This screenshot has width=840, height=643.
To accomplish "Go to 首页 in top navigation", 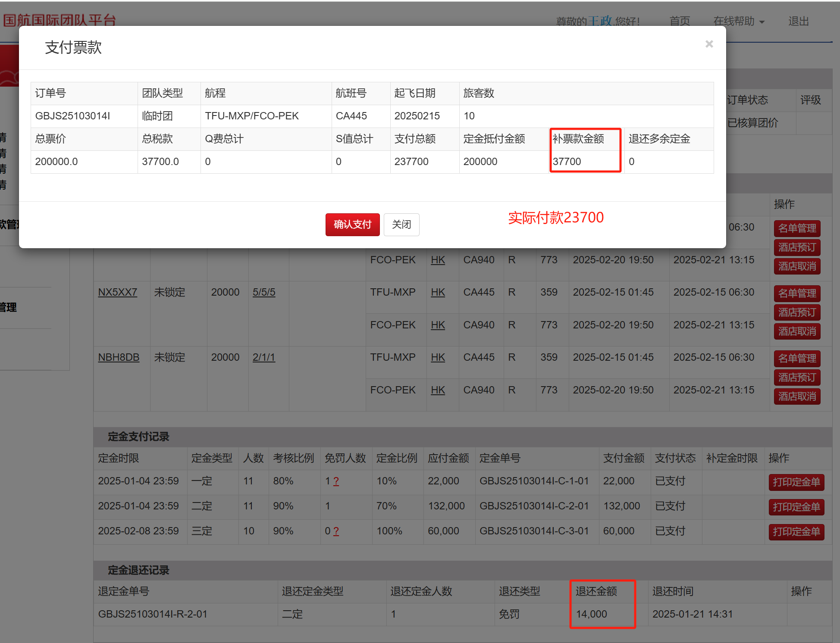I will pos(680,21).
